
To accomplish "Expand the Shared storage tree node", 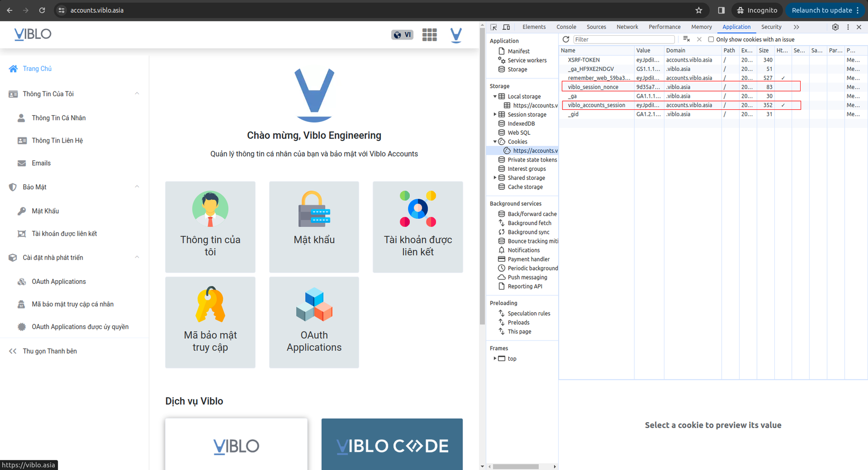I will click(495, 178).
